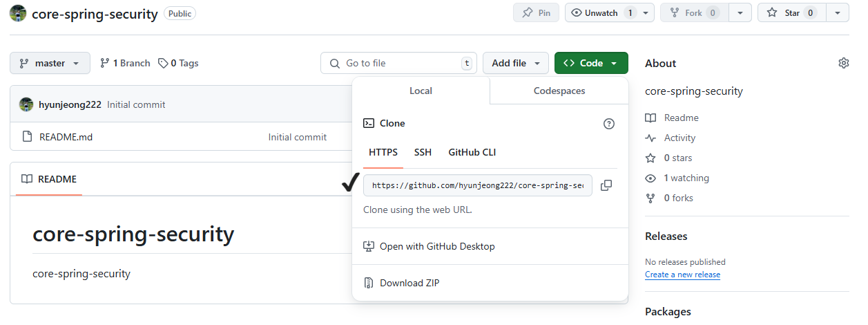Open the Star lists dropdown arrow

pos(838,12)
